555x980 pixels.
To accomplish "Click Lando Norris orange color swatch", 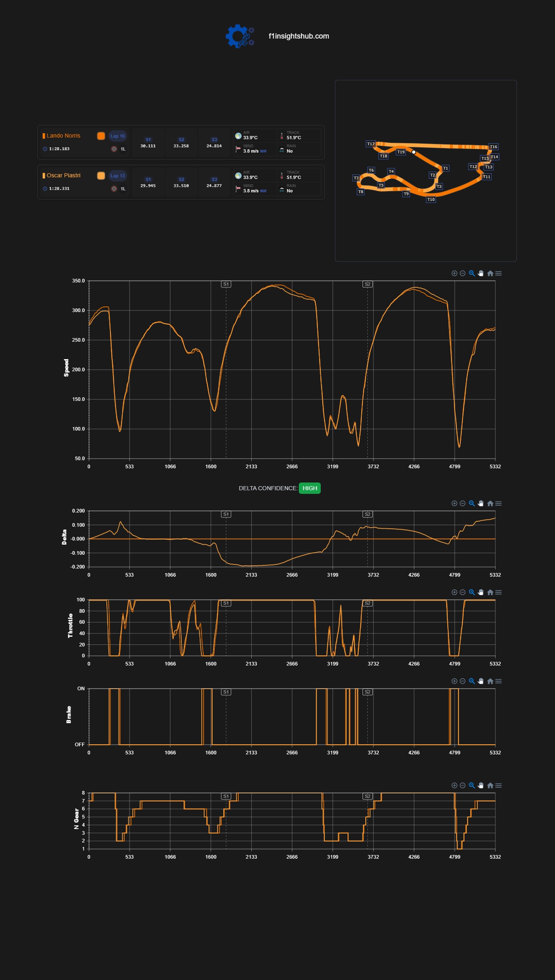I will [x=101, y=136].
